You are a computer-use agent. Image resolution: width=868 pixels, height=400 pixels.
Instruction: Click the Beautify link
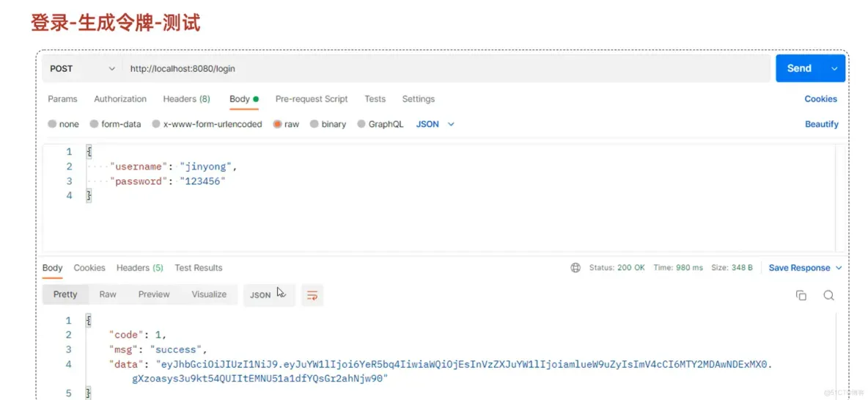[x=822, y=124]
